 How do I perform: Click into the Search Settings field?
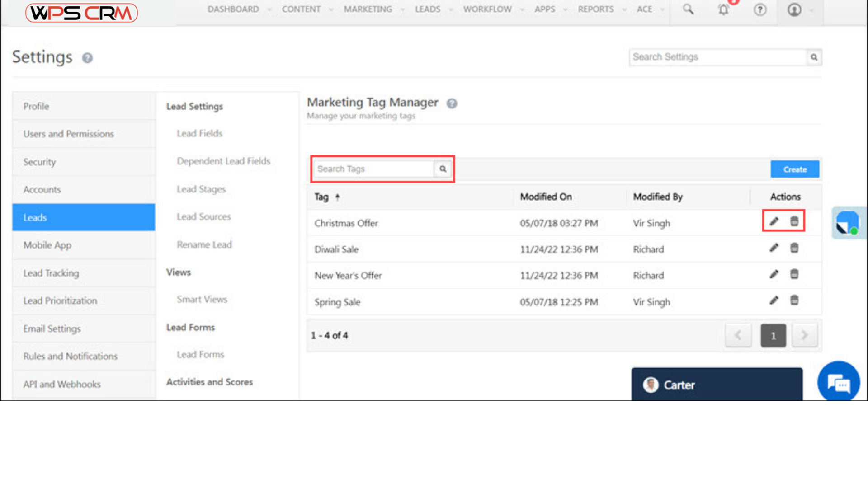coord(717,57)
